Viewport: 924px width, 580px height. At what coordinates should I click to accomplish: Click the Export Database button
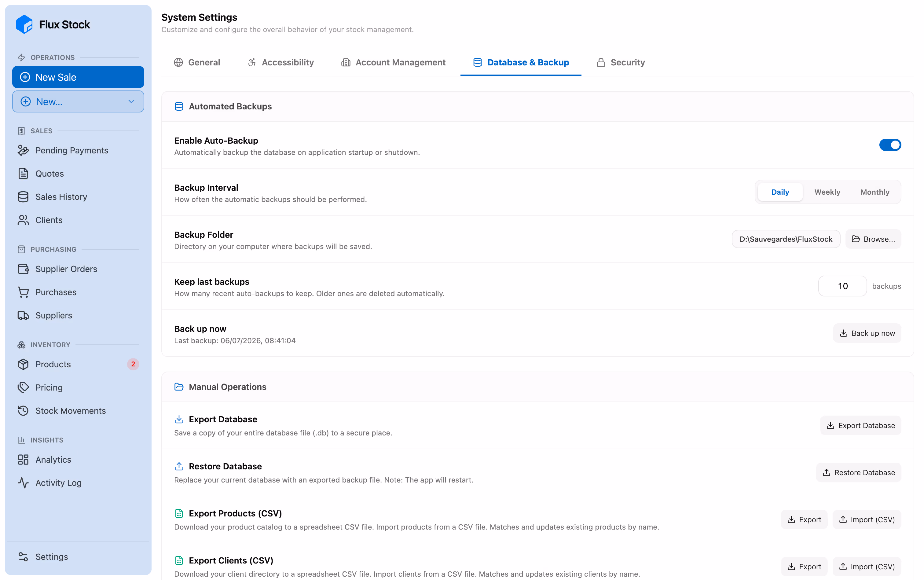tap(860, 425)
